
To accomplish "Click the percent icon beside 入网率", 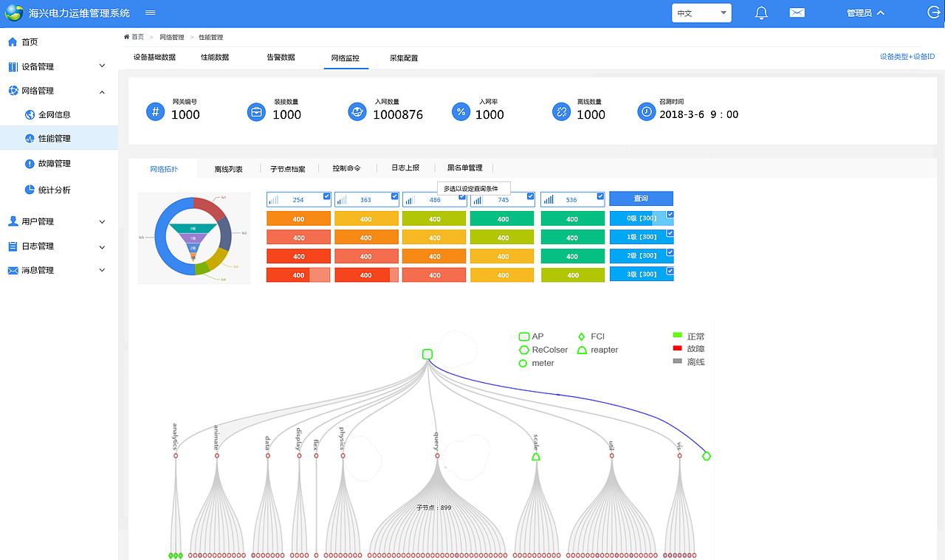I will [x=461, y=111].
